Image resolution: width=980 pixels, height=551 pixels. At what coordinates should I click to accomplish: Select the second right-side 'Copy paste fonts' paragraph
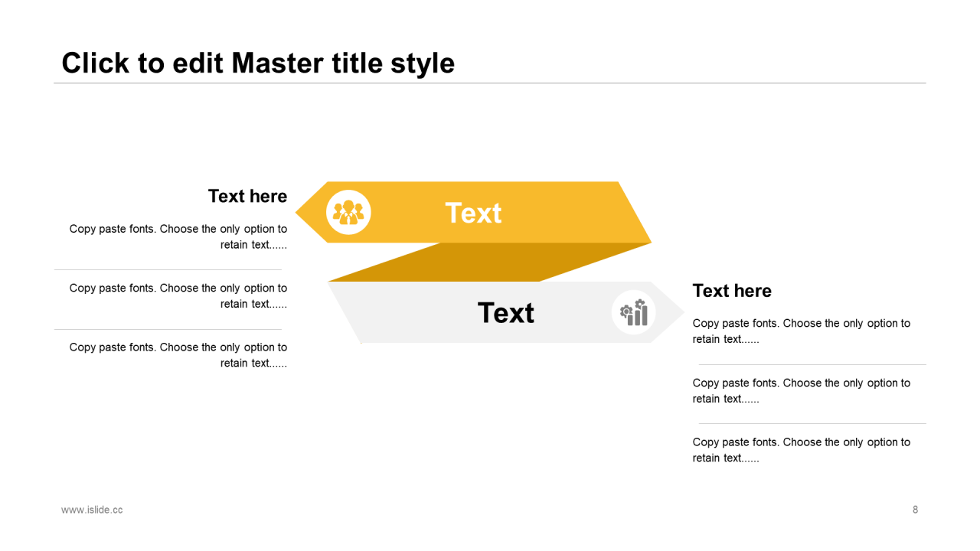(x=802, y=390)
